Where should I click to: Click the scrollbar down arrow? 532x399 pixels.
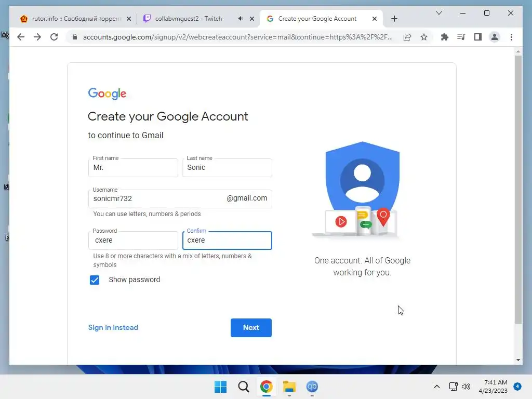pyautogui.click(x=518, y=361)
